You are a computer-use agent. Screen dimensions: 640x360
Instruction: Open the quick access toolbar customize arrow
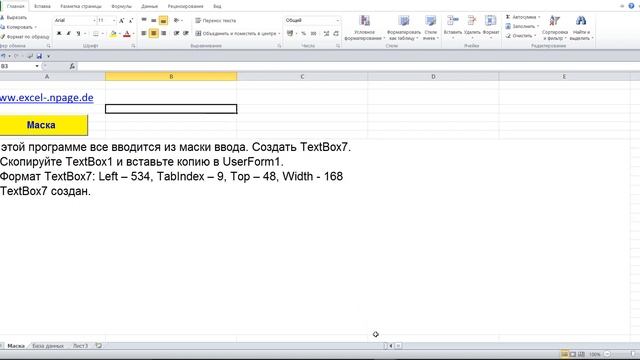49,56
